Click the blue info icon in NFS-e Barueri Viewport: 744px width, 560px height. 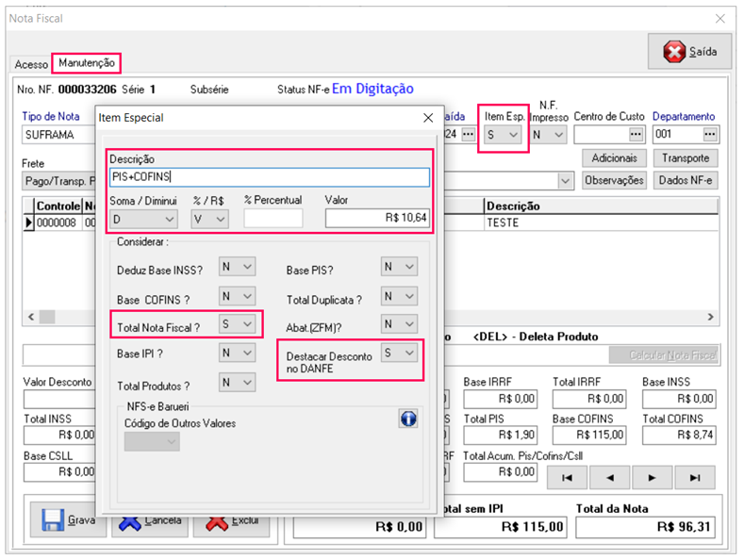point(407,420)
